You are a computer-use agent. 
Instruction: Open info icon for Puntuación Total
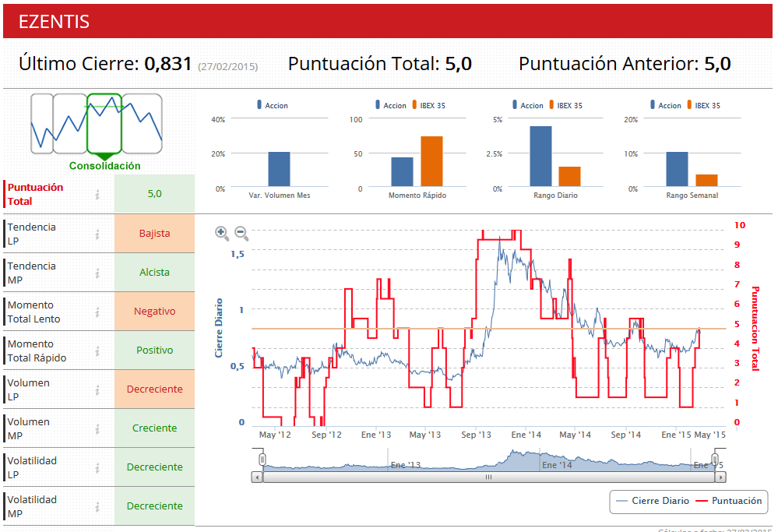97,195
